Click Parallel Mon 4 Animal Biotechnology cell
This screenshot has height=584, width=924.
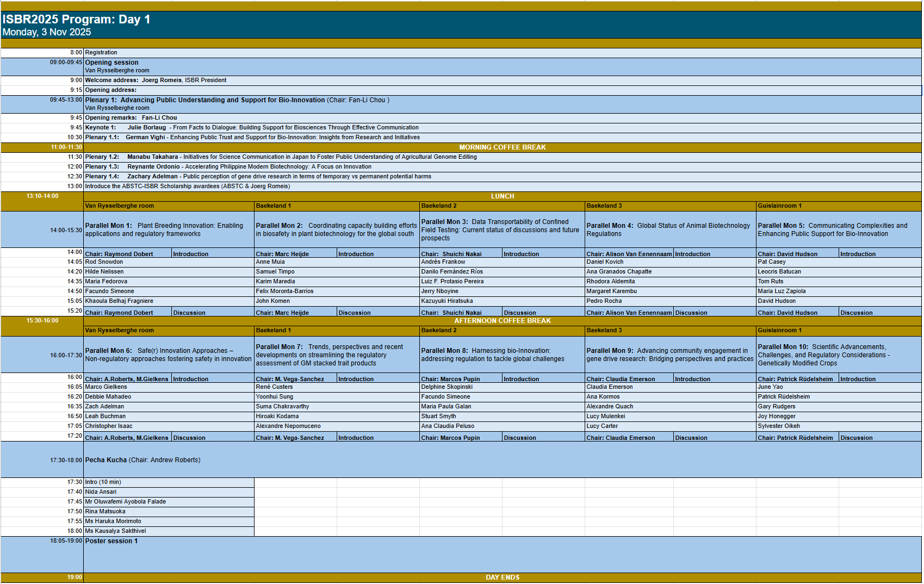(669, 230)
